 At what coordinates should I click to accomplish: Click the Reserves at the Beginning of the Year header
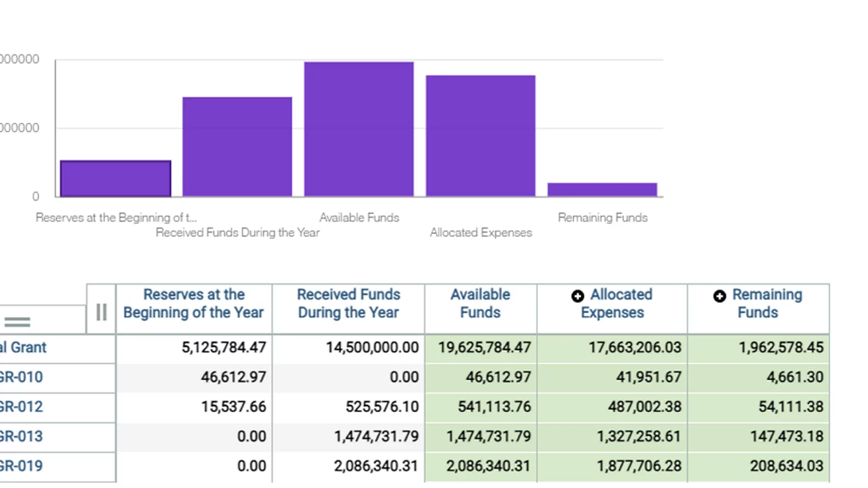(x=193, y=303)
